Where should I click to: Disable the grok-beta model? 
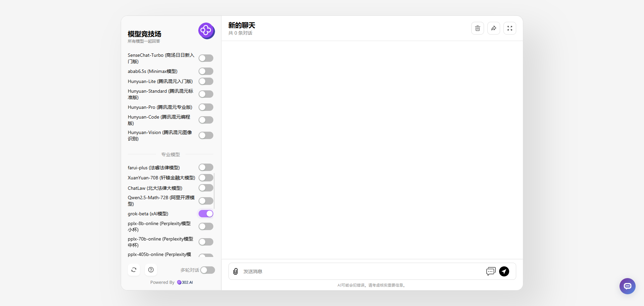pos(206,214)
